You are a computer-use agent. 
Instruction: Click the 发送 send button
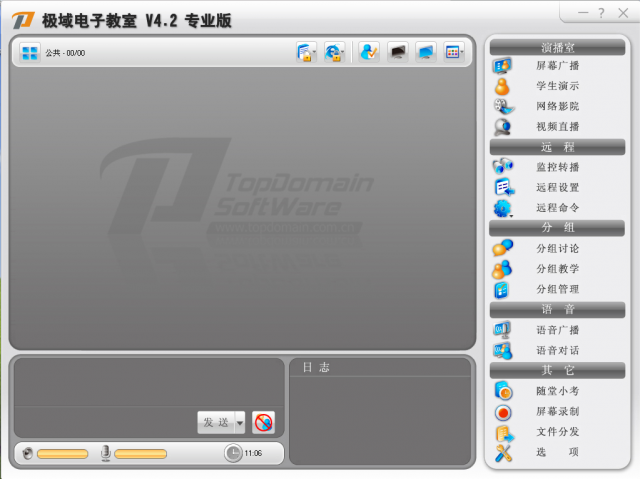216,423
